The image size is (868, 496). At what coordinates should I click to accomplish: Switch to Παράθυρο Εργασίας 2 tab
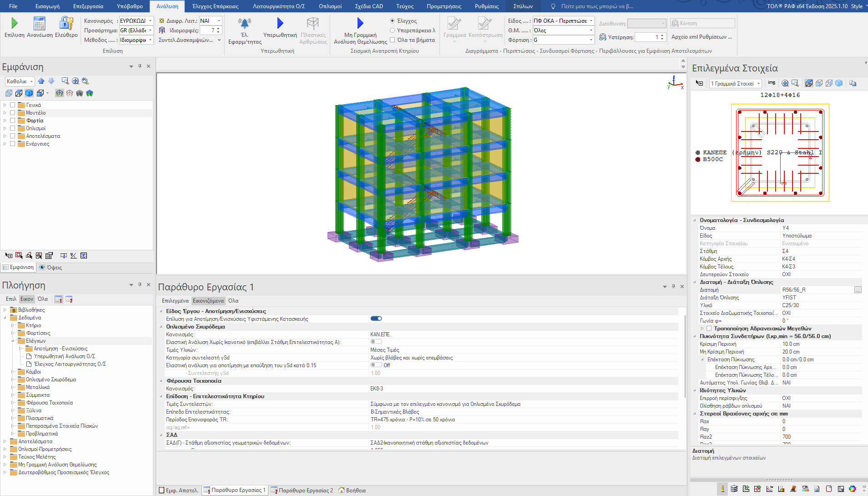coord(303,490)
